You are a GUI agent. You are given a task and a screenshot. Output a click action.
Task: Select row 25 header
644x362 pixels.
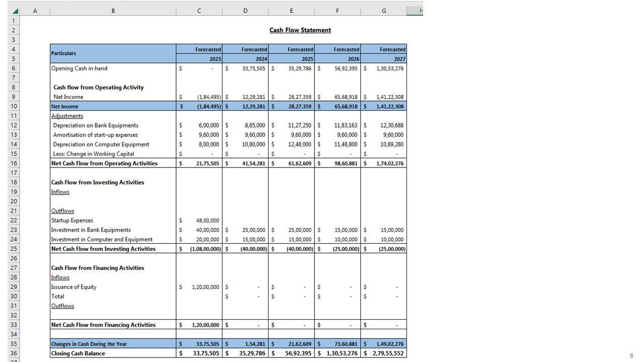point(14,249)
